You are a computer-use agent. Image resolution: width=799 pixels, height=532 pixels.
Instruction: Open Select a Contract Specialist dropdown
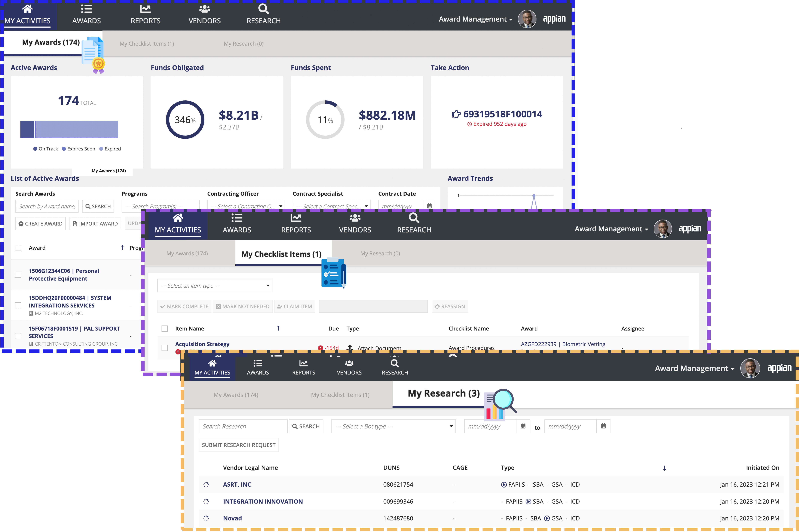pos(331,206)
